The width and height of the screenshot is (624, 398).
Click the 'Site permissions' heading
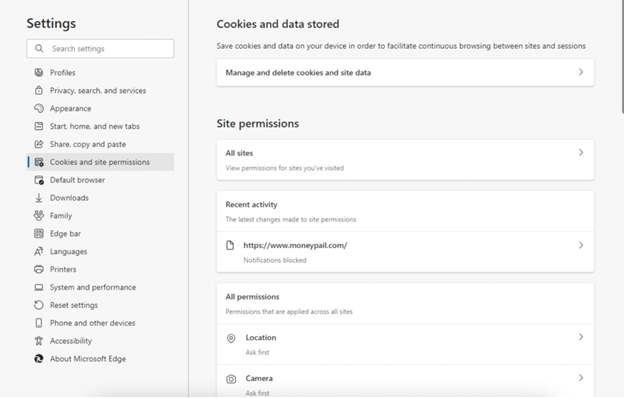[x=257, y=124]
